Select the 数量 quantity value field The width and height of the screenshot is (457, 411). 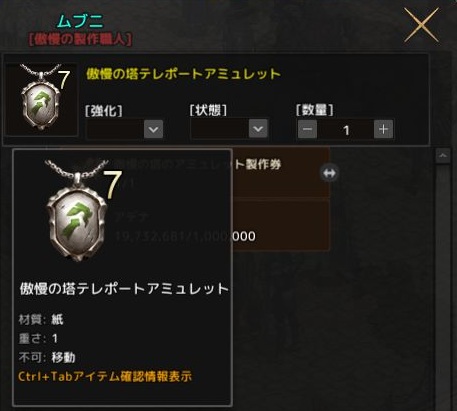point(346,130)
